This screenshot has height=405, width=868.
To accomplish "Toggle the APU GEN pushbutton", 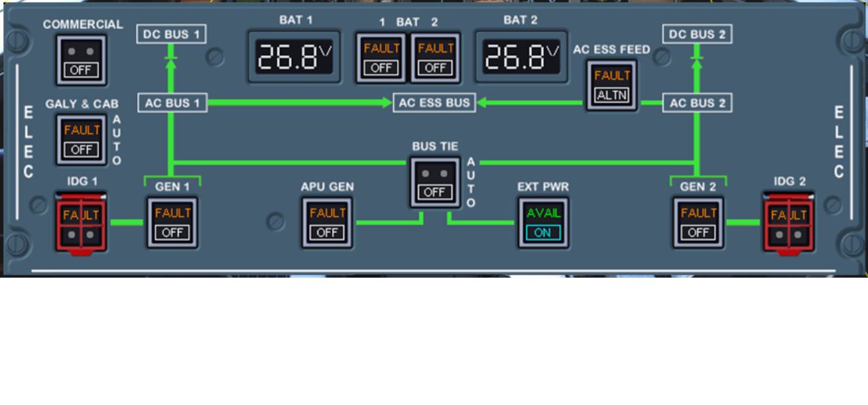I will [327, 223].
